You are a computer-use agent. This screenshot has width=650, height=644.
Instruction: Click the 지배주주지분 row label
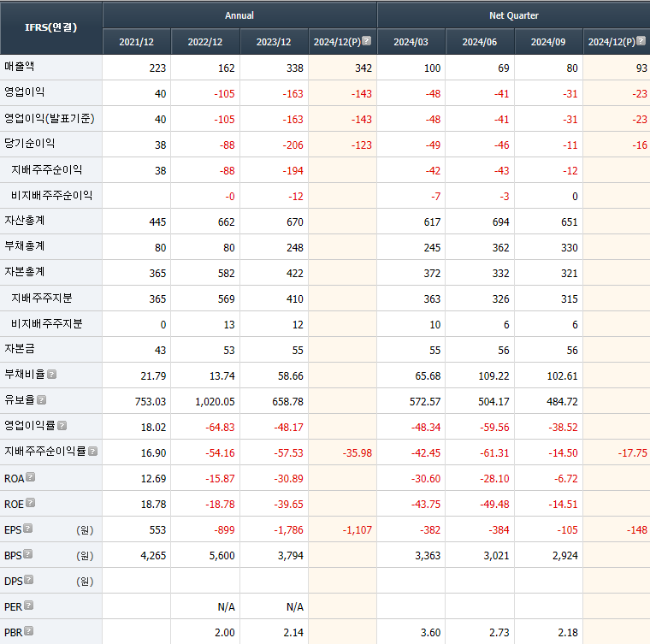pos(41,298)
